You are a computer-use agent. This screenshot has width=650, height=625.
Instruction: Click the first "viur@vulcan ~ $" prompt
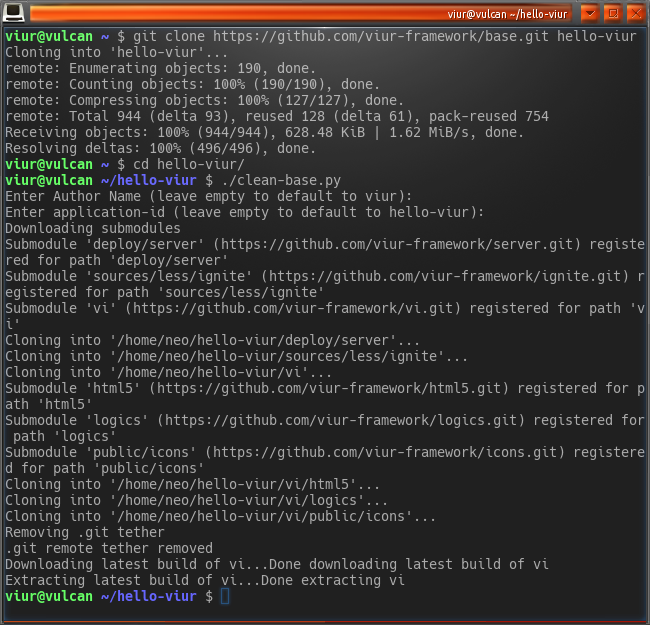(65, 36)
